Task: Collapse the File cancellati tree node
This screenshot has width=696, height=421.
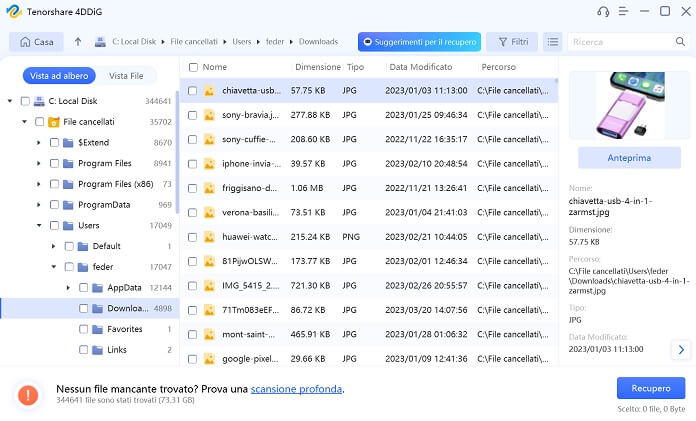Action: coord(24,122)
